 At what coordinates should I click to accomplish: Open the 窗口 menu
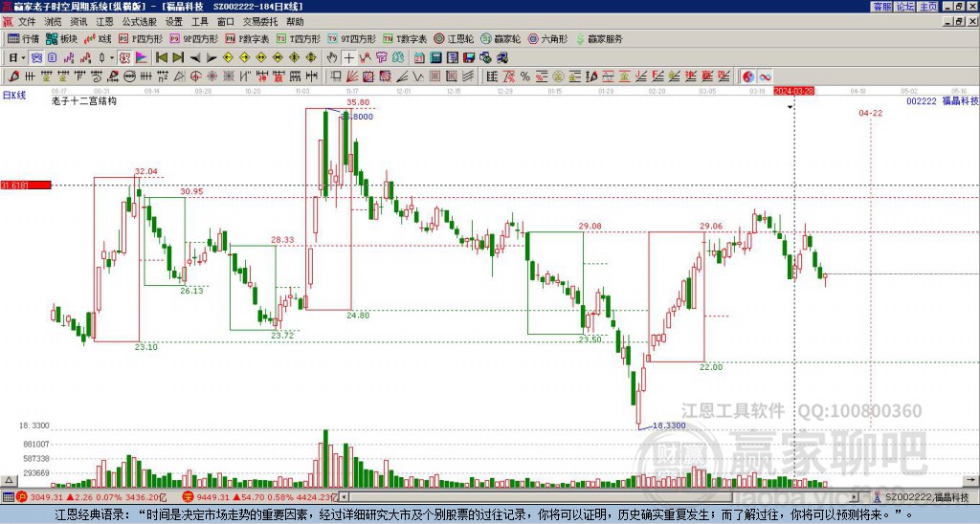pos(226,22)
